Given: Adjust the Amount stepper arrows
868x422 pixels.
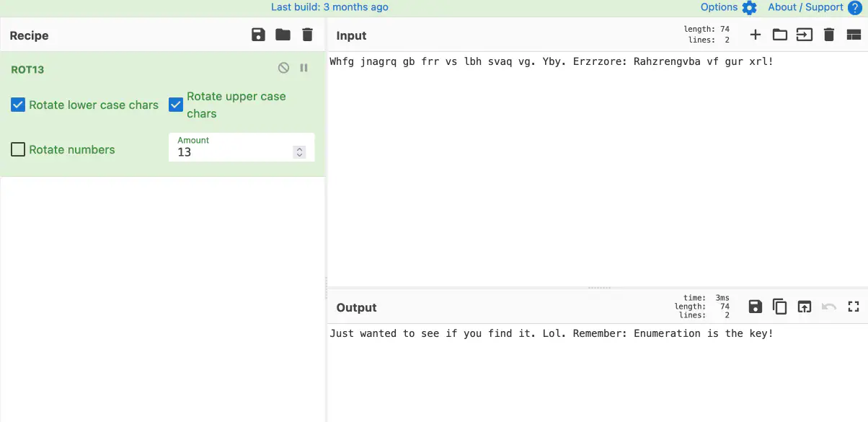Looking at the screenshot, I should 300,152.
